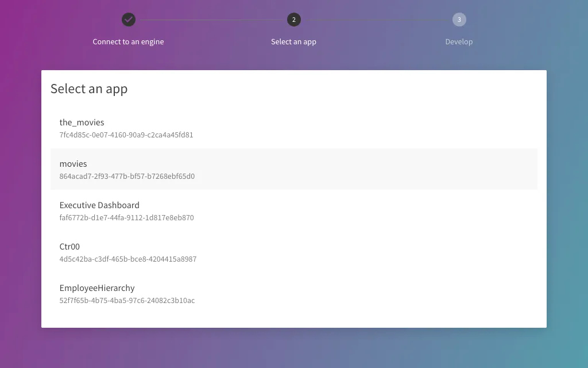Click the completed checkmark step icon
The height and width of the screenshot is (368, 588).
[128, 19]
